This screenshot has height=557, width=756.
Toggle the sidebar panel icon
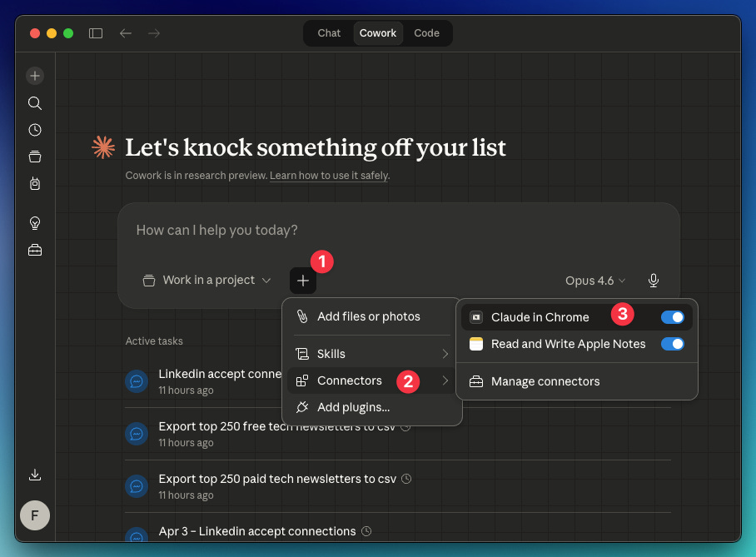pyautogui.click(x=96, y=33)
